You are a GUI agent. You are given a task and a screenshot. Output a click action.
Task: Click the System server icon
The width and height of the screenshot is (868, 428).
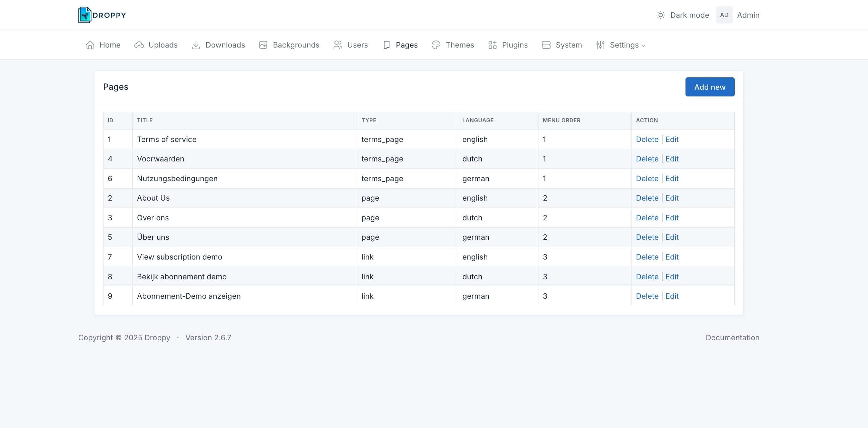(x=546, y=45)
